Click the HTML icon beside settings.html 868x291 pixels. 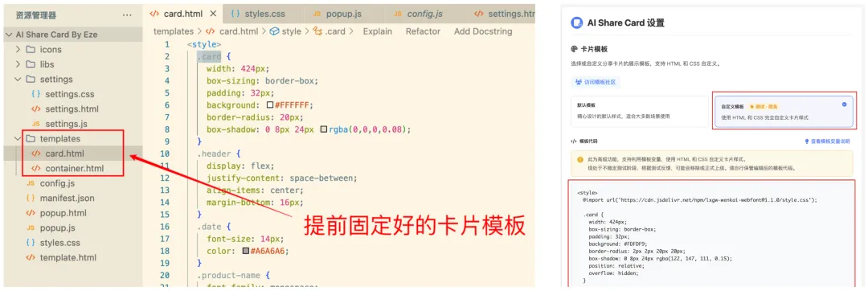[x=36, y=109]
